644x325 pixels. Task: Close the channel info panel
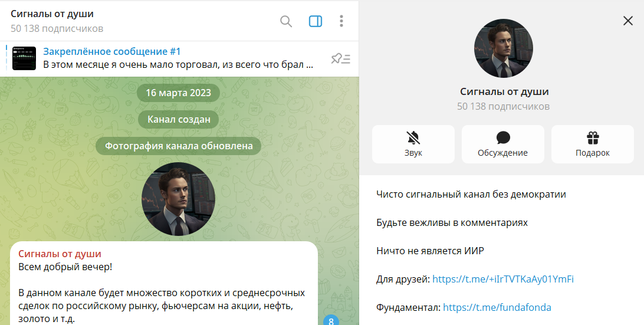tap(628, 21)
